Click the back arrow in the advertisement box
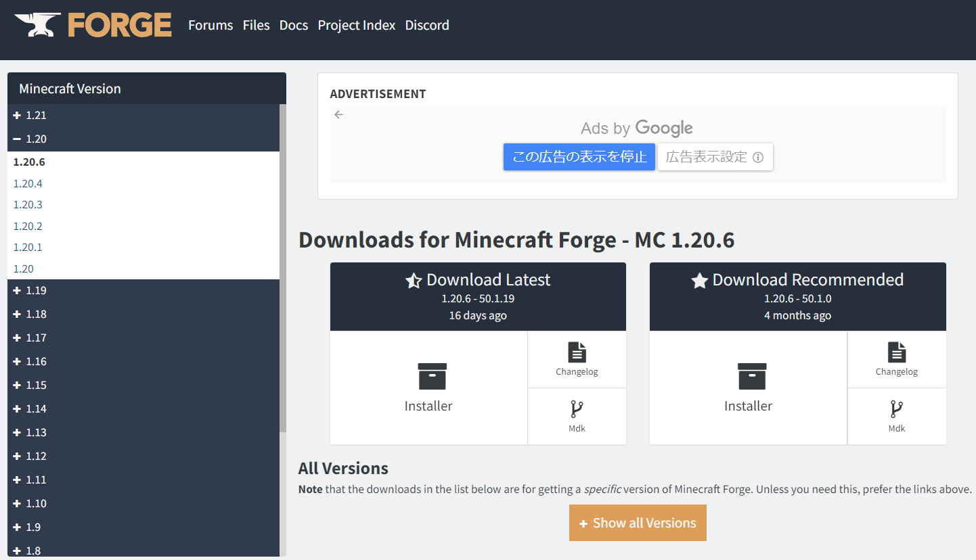Screen dimensions: 976x560 click(338, 114)
